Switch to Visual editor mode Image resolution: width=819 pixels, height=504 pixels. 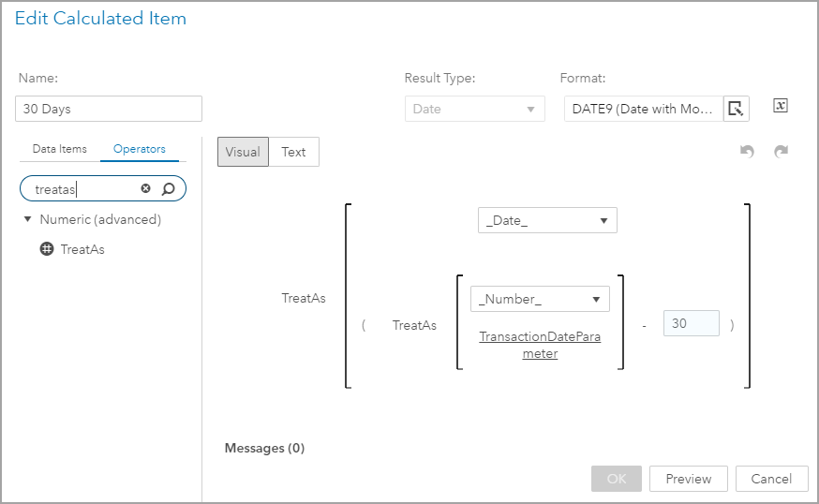[x=243, y=152]
